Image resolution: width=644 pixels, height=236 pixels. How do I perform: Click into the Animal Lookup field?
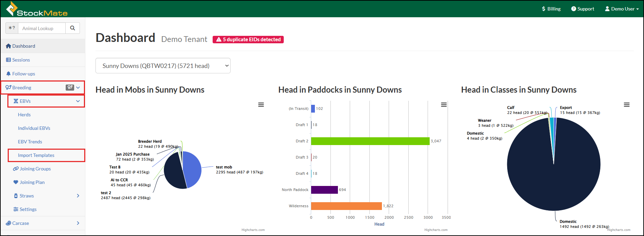[42, 28]
